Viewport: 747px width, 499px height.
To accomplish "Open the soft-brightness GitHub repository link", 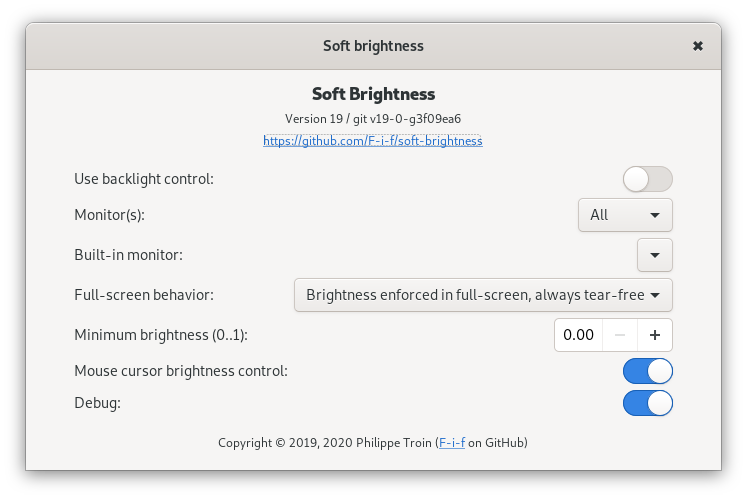I will [373, 141].
